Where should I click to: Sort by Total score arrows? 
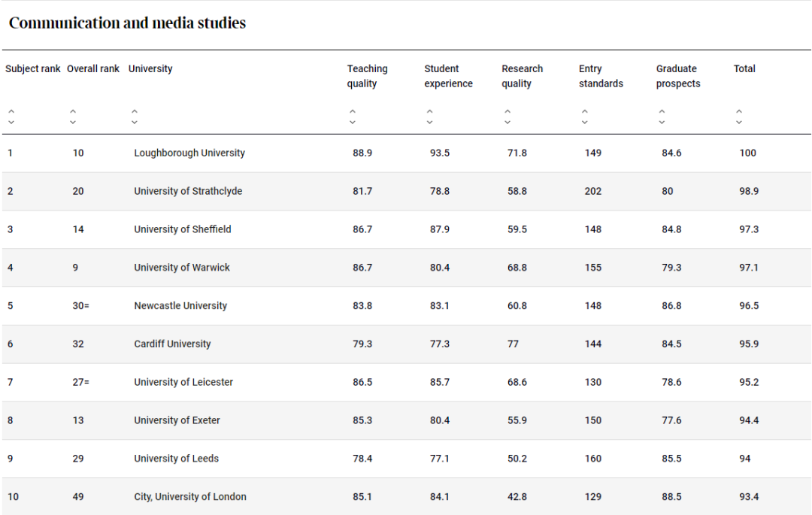(x=739, y=117)
